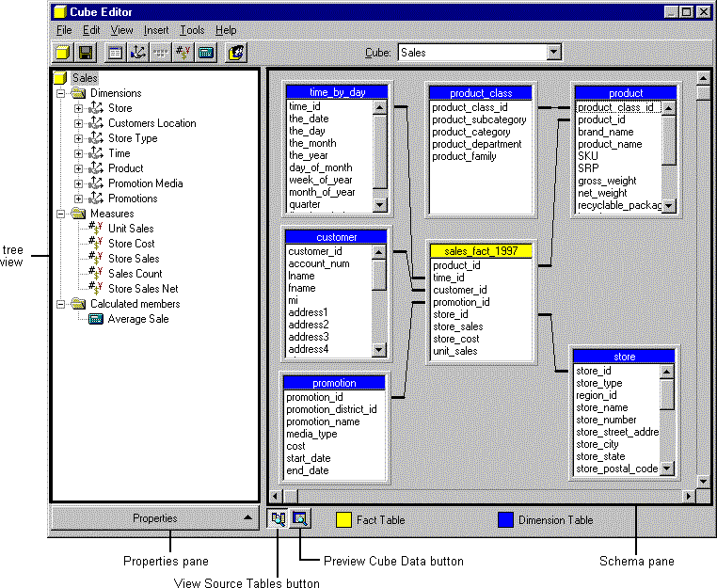
Task: Open the Tools menu
Action: [192, 30]
